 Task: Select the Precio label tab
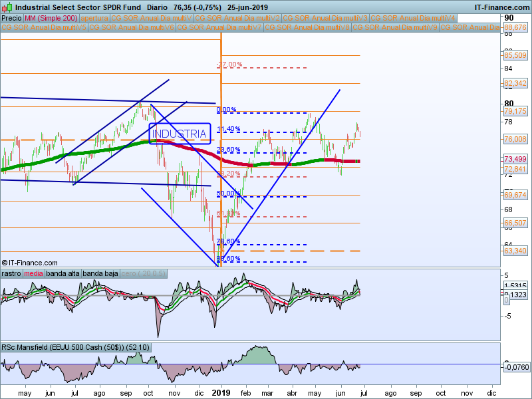(x=11, y=18)
